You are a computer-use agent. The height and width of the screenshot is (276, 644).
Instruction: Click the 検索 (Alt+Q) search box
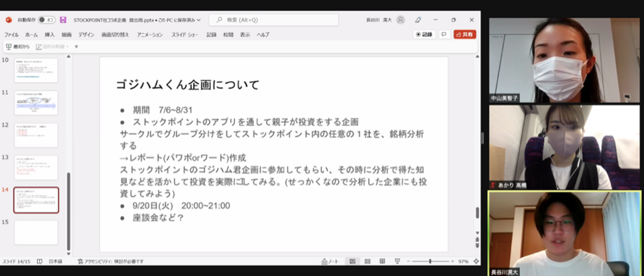(x=274, y=20)
